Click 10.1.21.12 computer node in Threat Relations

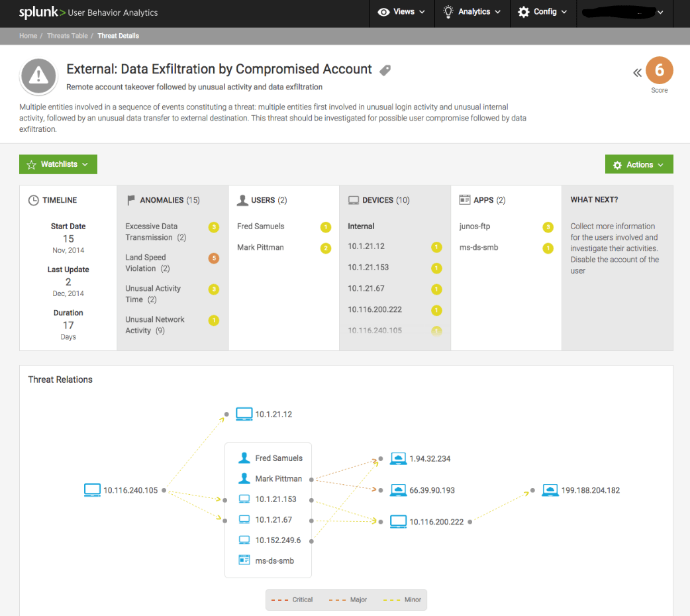click(244, 414)
